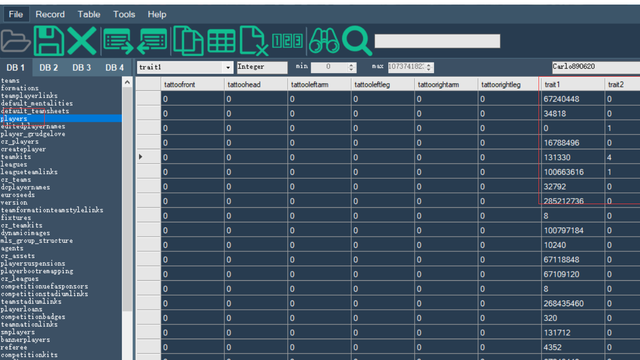Select the teamstadiumlinks table
Viewport: 640px width, 360px height.
[x=31, y=302]
